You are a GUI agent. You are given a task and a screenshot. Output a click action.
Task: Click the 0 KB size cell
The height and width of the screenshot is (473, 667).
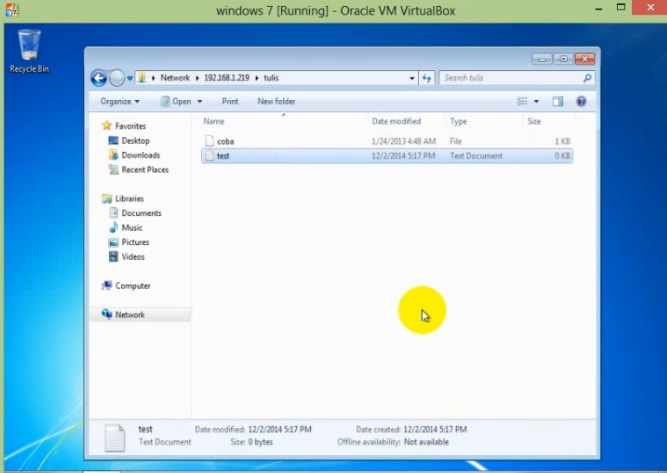click(562, 156)
